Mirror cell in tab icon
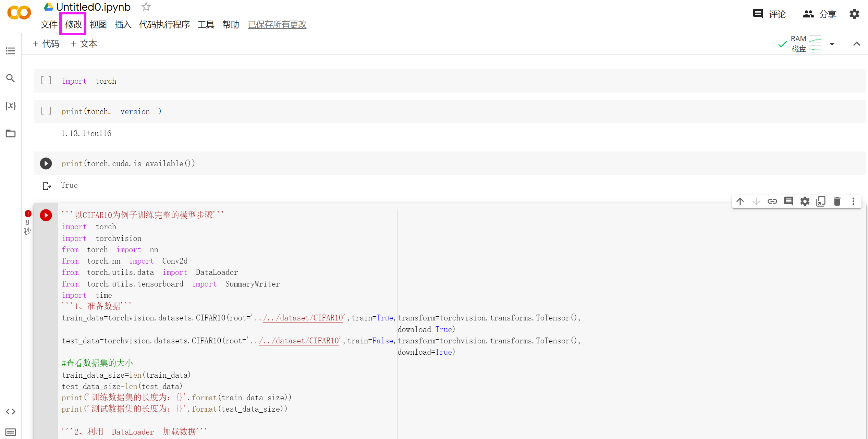The width and height of the screenshot is (868, 439). (821, 201)
